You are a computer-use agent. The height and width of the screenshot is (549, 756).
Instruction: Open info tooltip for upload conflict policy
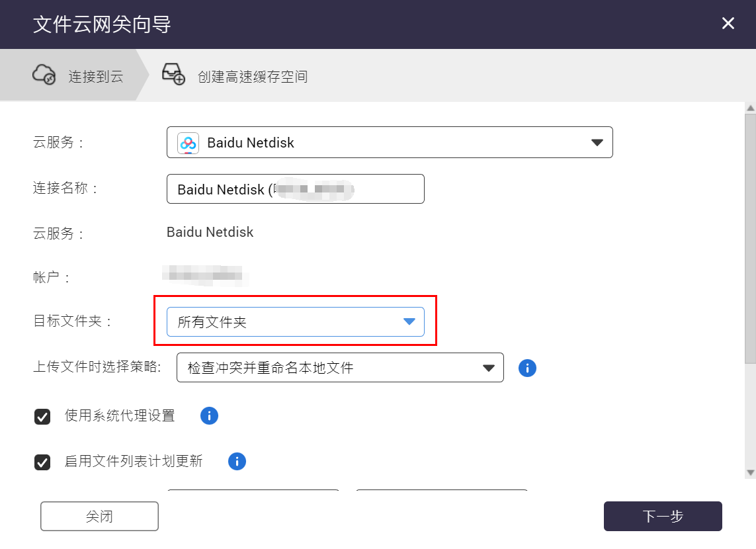pyautogui.click(x=527, y=368)
